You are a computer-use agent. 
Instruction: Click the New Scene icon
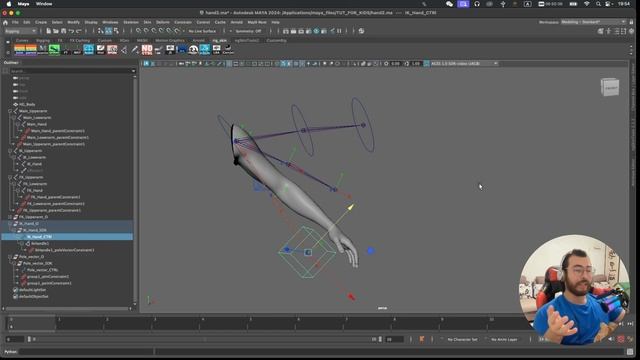pyautogui.click(x=49, y=31)
